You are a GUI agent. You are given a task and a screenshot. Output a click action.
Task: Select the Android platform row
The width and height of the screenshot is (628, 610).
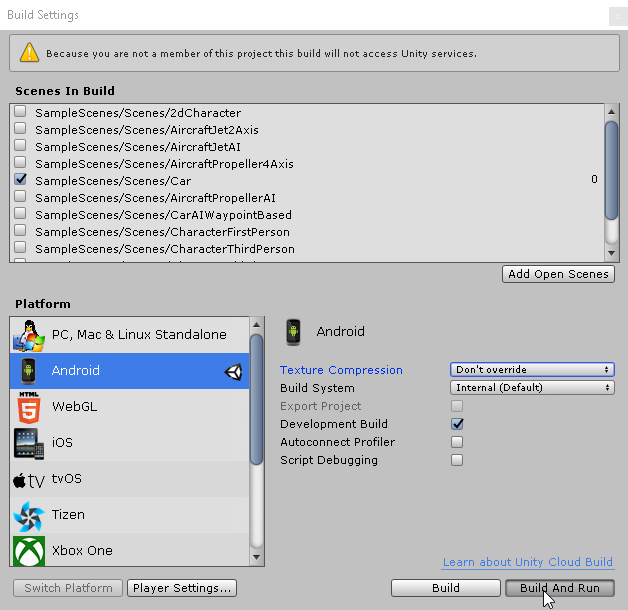129,371
